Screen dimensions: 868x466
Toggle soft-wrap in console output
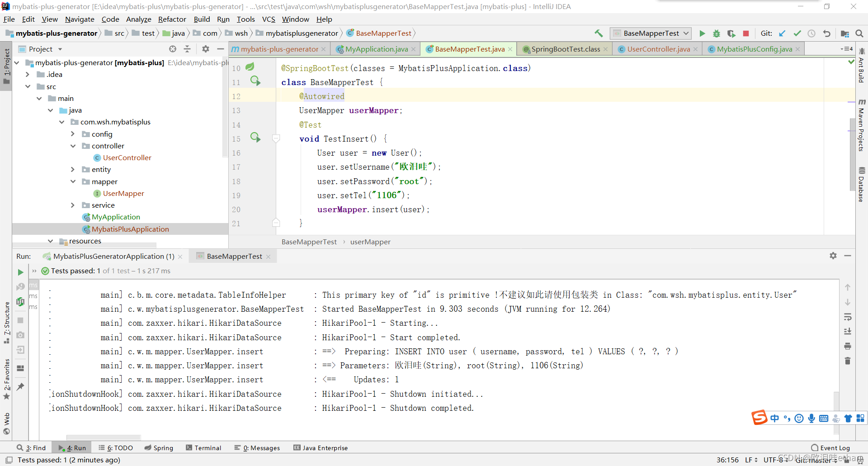pos(848,317)
